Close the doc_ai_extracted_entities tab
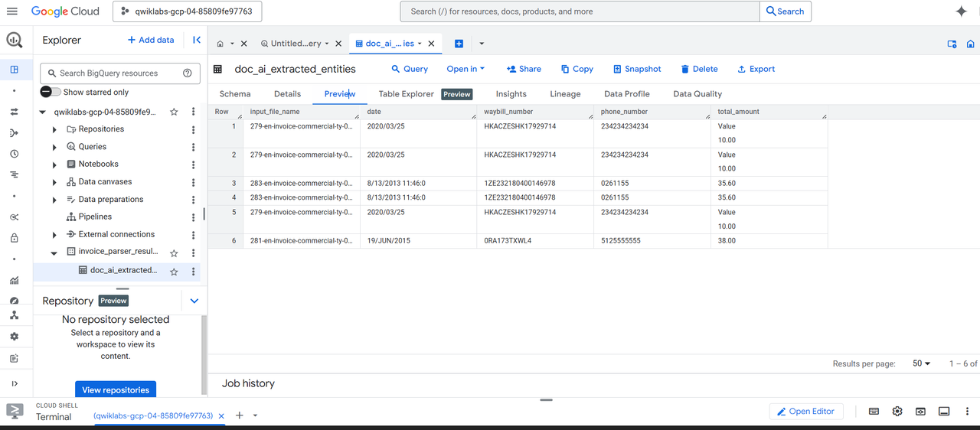This screenshot has width=980, height=430. (431, 44)
